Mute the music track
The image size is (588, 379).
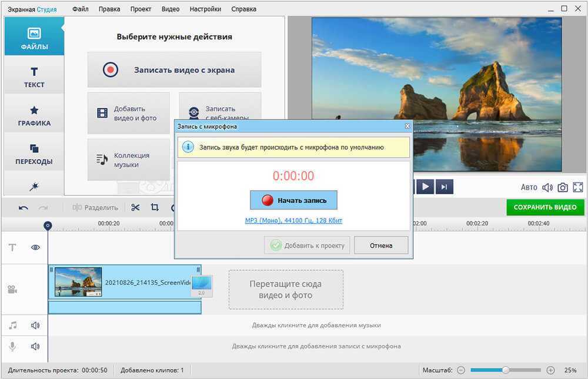[x=35, y=325]
